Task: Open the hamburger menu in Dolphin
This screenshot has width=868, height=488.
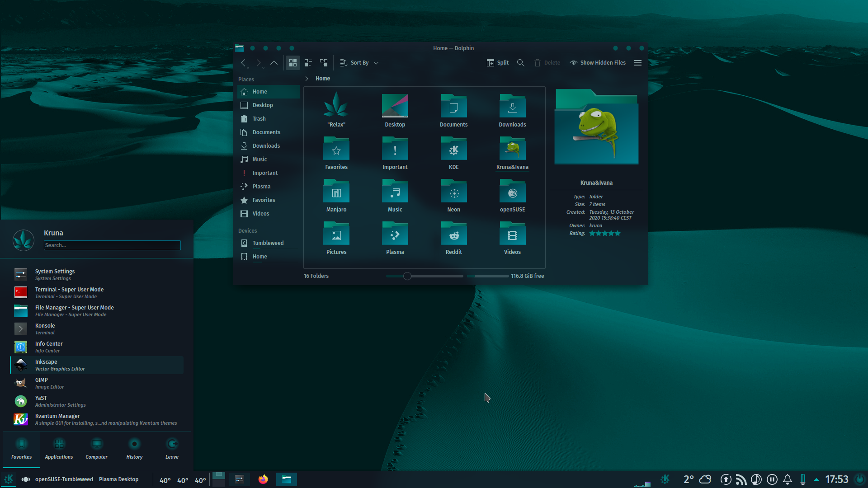Action: click(638, 63)
